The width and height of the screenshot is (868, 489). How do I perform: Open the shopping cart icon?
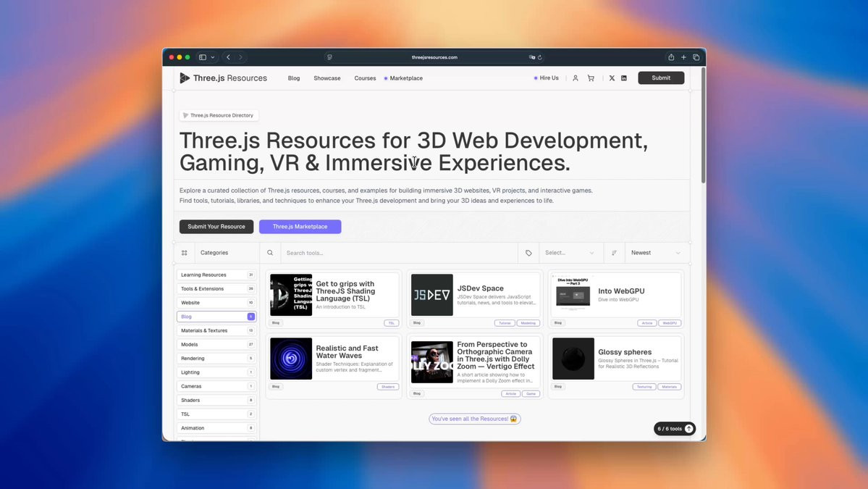pyautogui.click(x=591, y=78)
